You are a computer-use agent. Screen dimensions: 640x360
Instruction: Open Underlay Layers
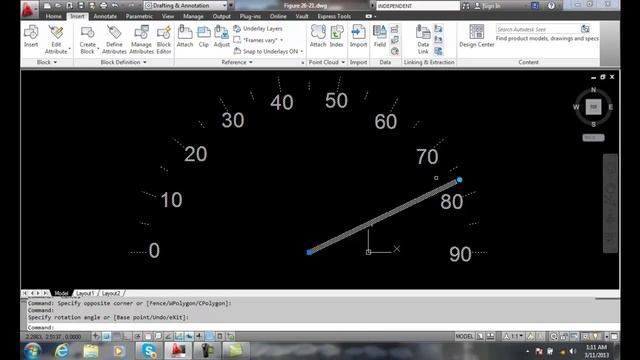(x=258, y=29)
